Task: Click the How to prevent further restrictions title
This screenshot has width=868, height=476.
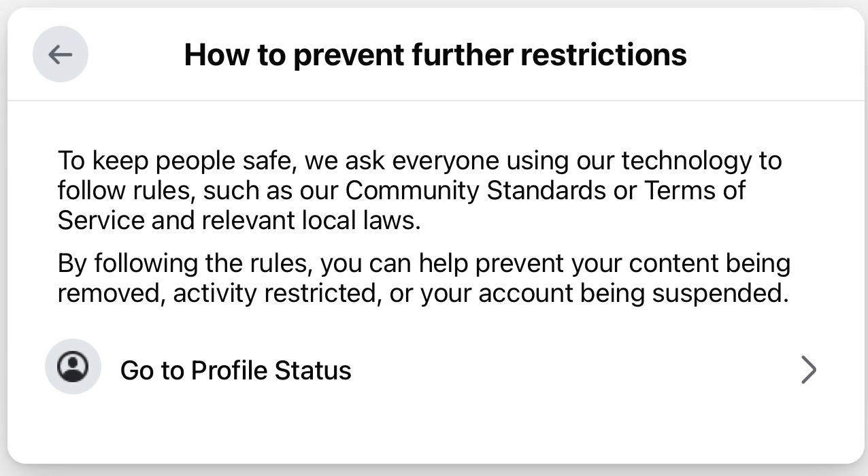Action: click(x=436, y=54)
